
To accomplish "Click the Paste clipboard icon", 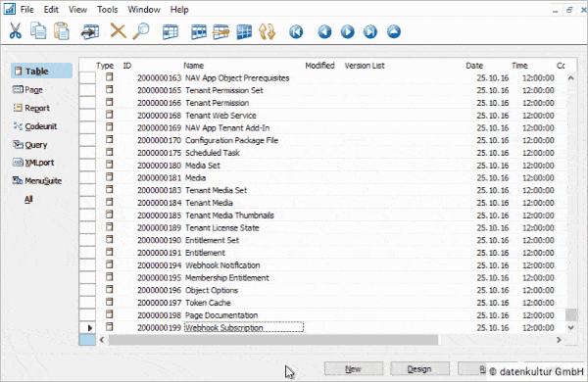I will (x=62, y=31).
